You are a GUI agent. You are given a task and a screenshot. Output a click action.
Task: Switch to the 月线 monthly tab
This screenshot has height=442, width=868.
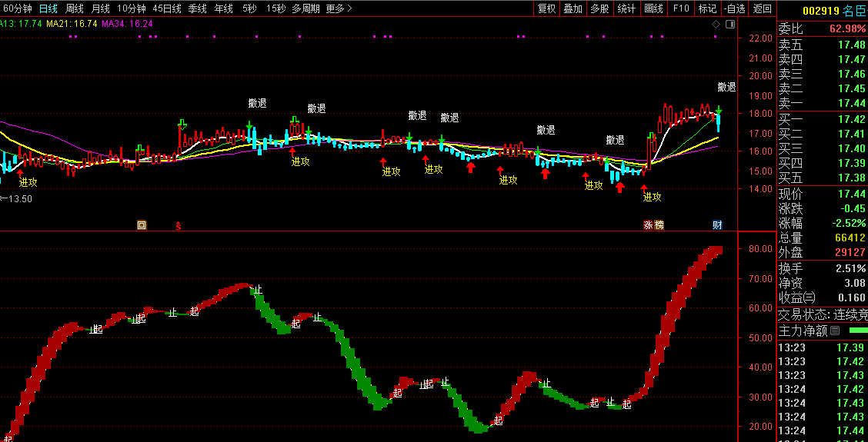click(100, 8)
